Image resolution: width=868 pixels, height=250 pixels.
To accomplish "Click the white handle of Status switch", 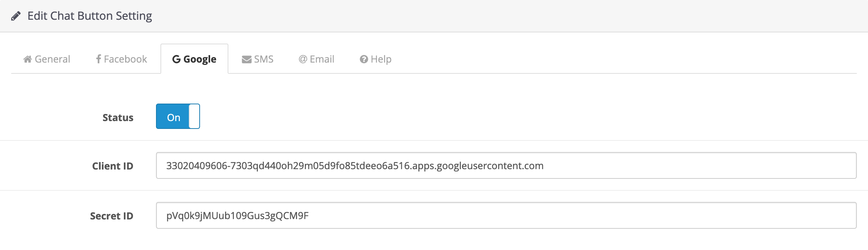I will click(194, 117).
